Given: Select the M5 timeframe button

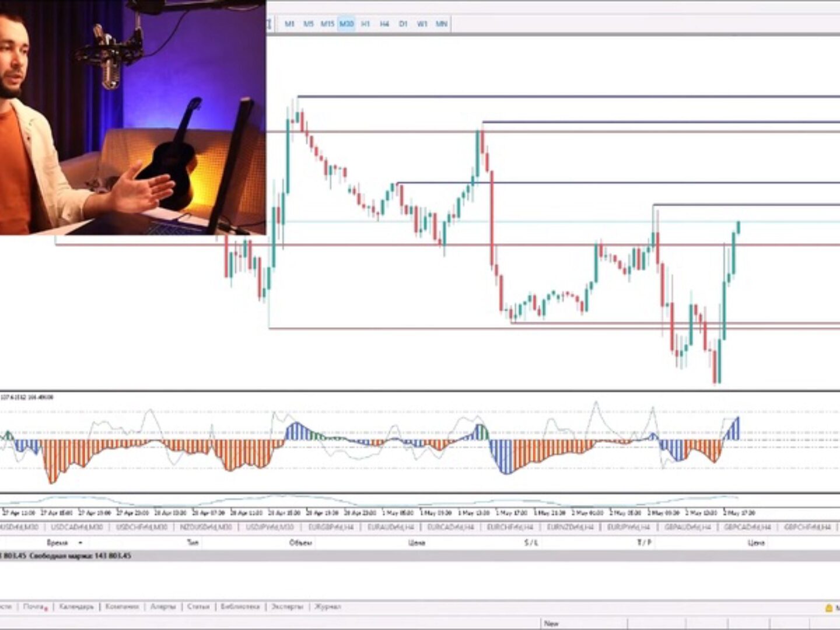Looking at the screenshot, I should click(308, 24).
